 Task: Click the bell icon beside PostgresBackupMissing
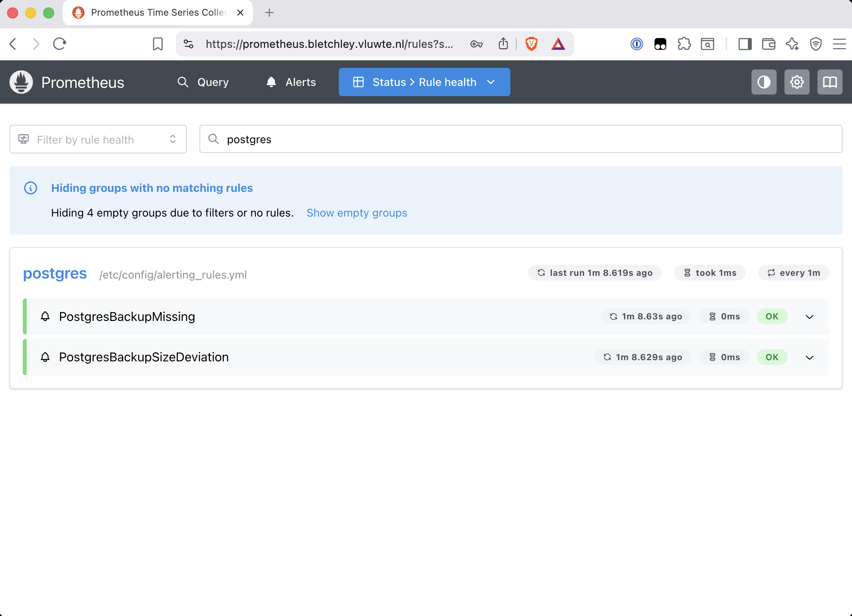click(45, 317)
